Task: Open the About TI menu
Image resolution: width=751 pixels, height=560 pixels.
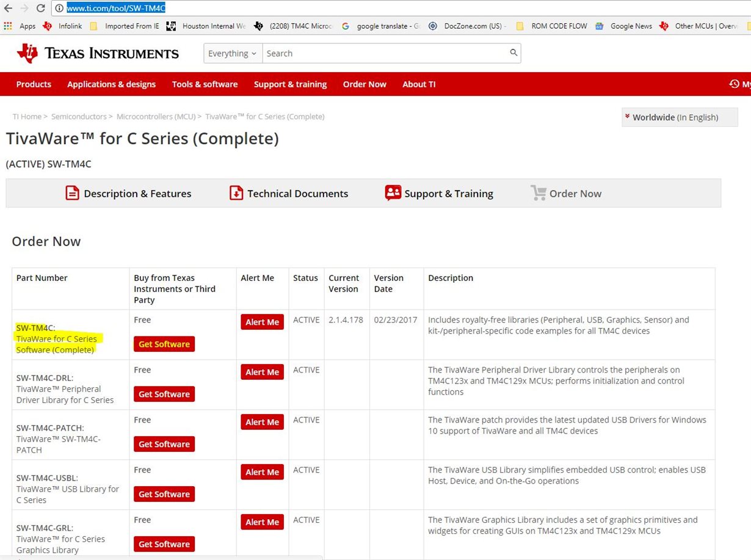Action: click(x=419, y=84)
